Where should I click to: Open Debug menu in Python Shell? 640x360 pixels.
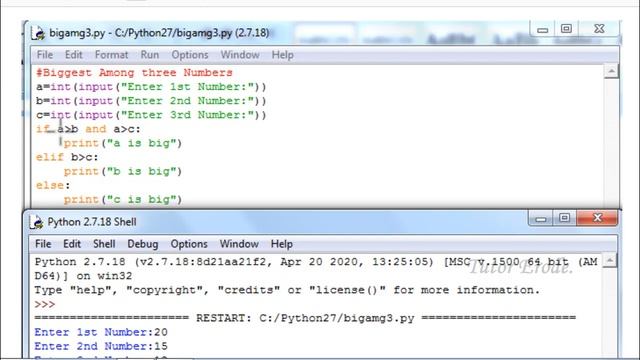point(142,244)
